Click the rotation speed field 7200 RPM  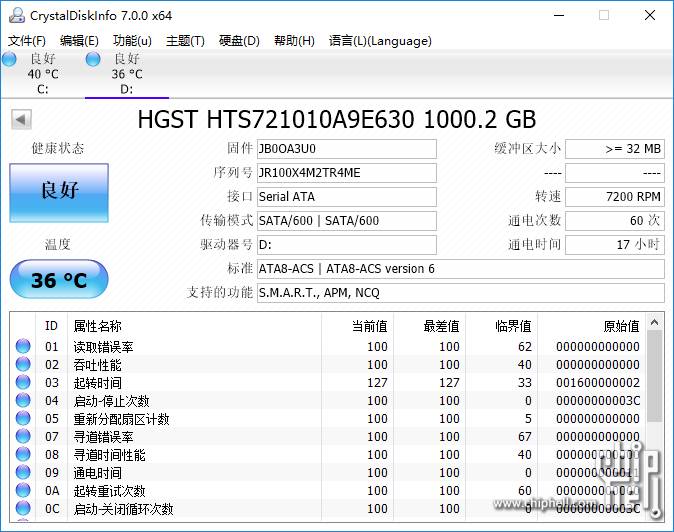click(x=615, y=197)
